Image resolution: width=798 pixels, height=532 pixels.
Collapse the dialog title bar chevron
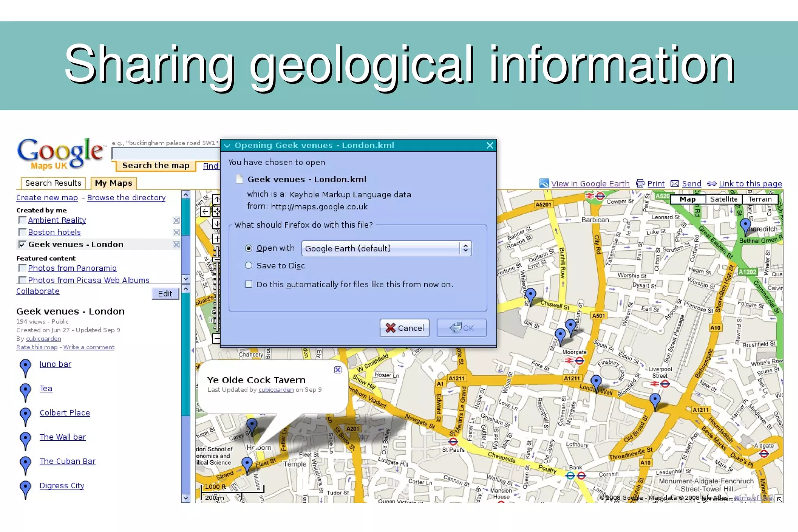pyautogui.click(x=227, y=146)
